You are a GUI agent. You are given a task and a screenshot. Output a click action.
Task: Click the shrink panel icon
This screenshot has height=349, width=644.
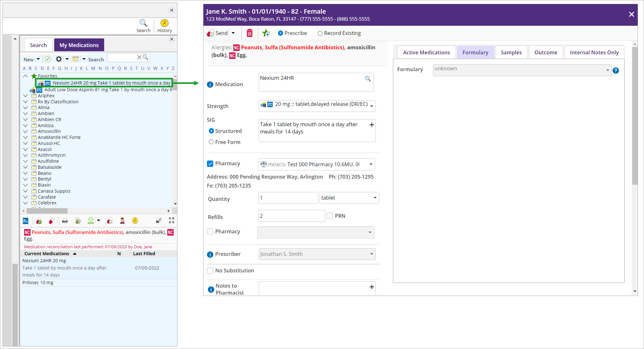coord(159,220)
